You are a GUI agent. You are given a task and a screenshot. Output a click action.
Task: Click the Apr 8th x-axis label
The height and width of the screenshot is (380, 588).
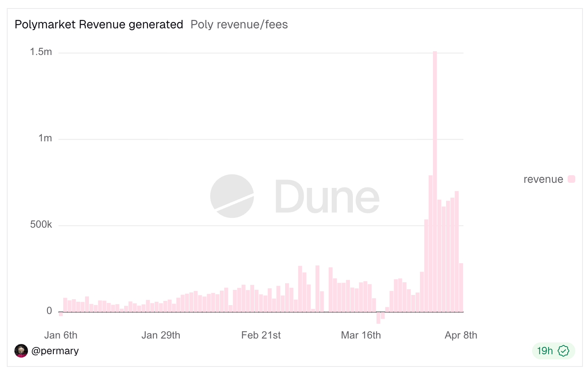pos(461,335)
